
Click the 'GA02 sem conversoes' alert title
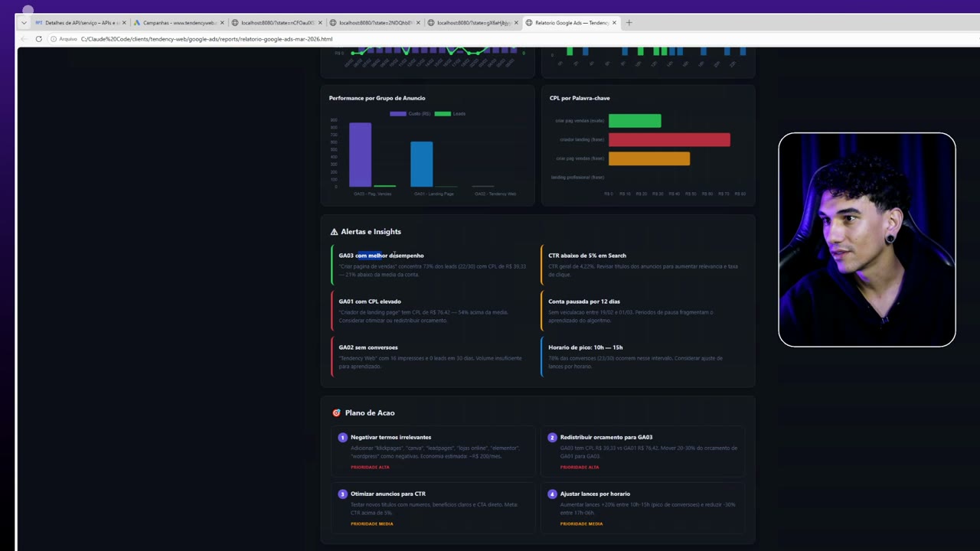coord(368,347)
